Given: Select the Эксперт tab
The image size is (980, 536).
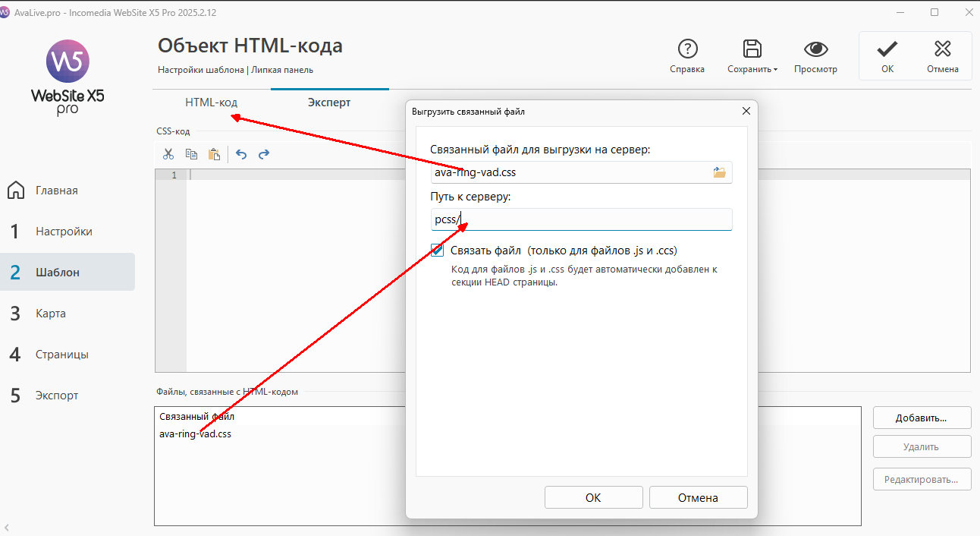Looking at the screenshot, I should click(329, 102).
